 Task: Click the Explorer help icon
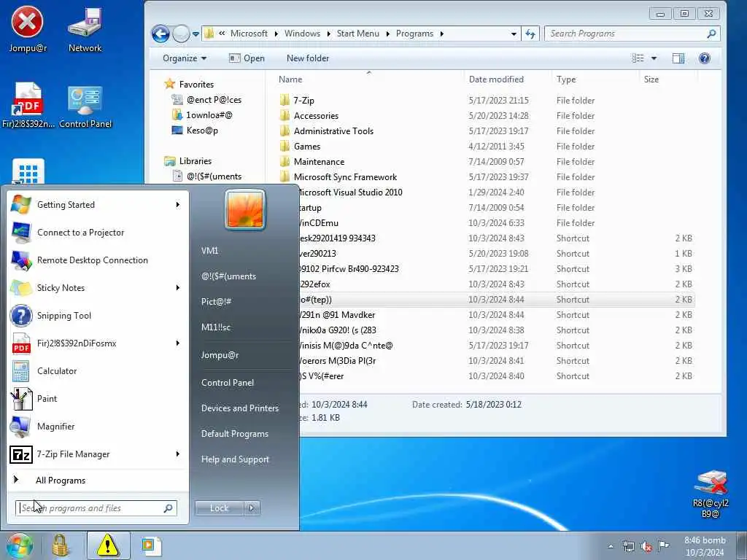coord(705,58)
